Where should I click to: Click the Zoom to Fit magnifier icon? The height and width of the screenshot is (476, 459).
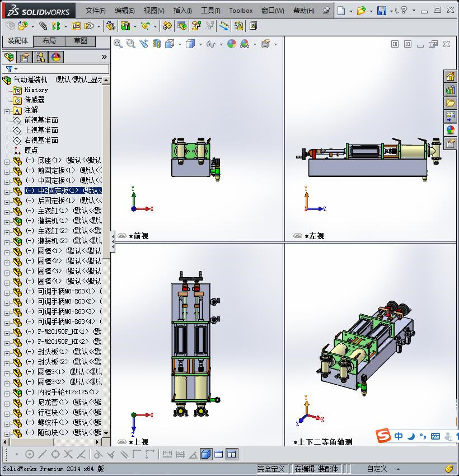click(x=118, y=44)
